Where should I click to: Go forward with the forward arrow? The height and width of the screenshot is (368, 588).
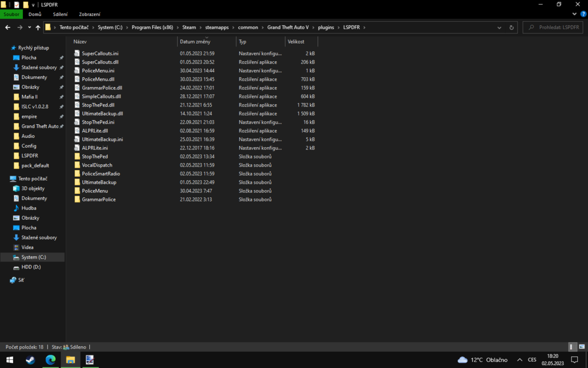(x=20, y=28)
